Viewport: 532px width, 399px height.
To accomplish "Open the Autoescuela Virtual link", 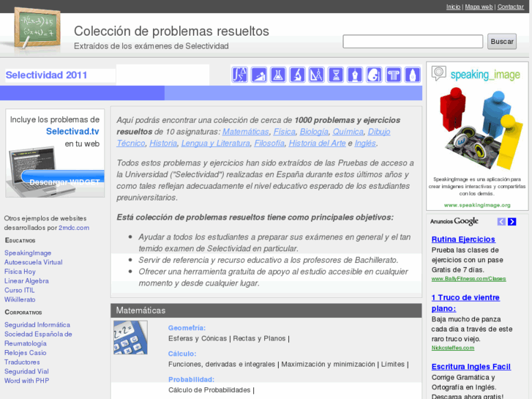I will tap(33, 262).
